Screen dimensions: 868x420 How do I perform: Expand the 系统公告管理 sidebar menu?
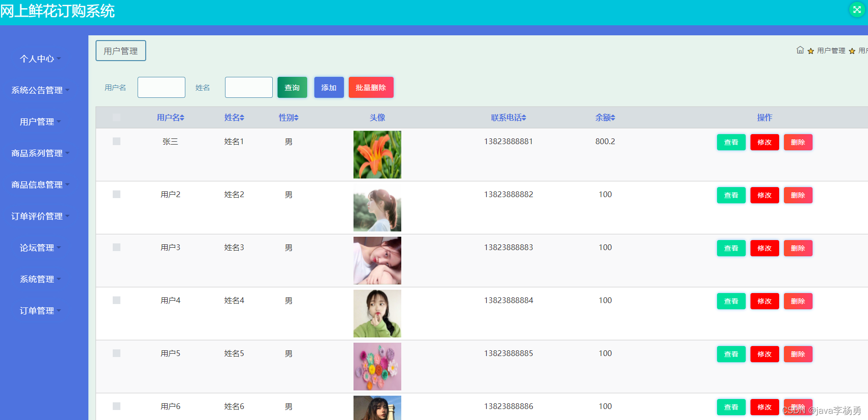tap(41, 90)
